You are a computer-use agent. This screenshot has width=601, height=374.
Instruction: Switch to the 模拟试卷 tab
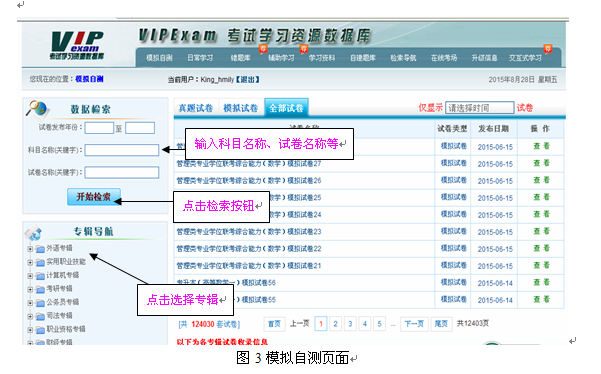[x=241, y=108]
